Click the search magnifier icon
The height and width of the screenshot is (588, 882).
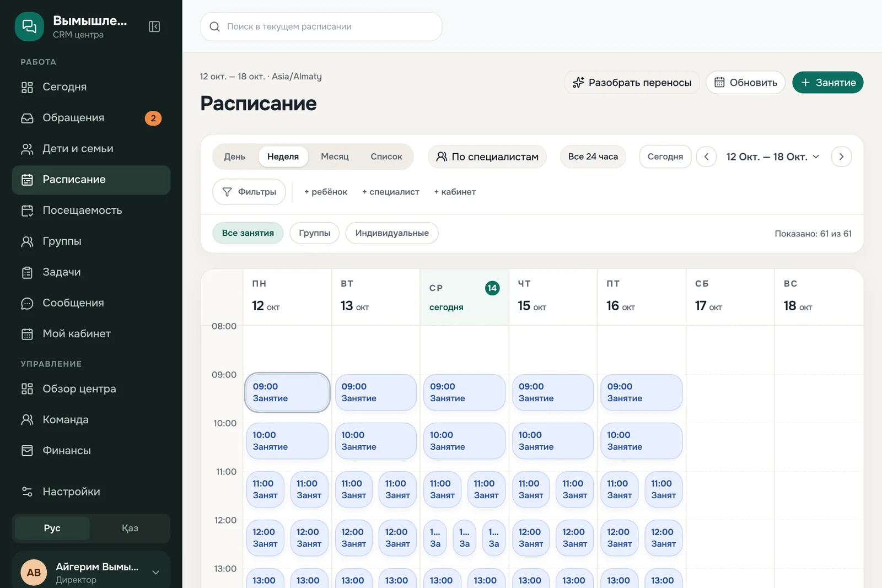tap(215, 26)
